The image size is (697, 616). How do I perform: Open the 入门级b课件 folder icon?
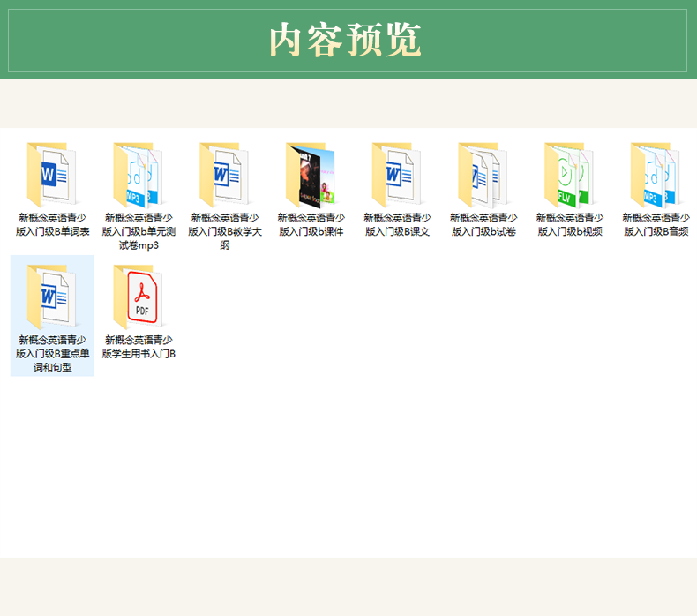[x=311, y=175]
